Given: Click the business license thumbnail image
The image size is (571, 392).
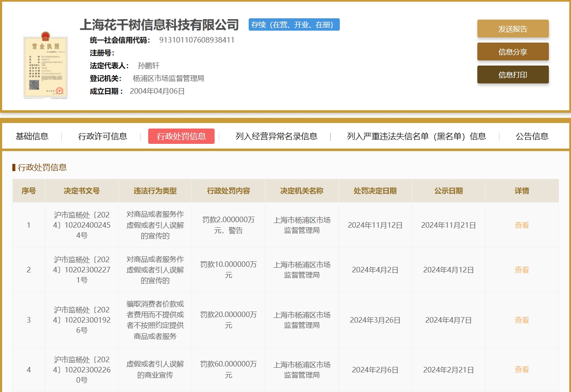Looking at the screenshot, I should [x=45, y=66].
